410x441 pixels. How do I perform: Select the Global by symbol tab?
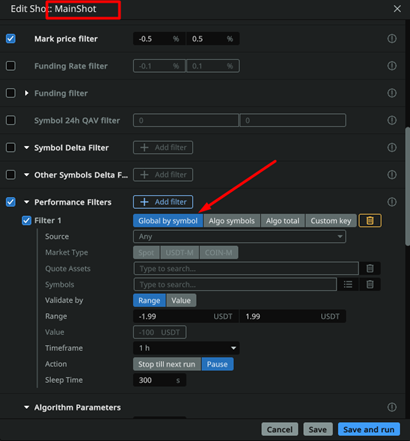(168, 221)
